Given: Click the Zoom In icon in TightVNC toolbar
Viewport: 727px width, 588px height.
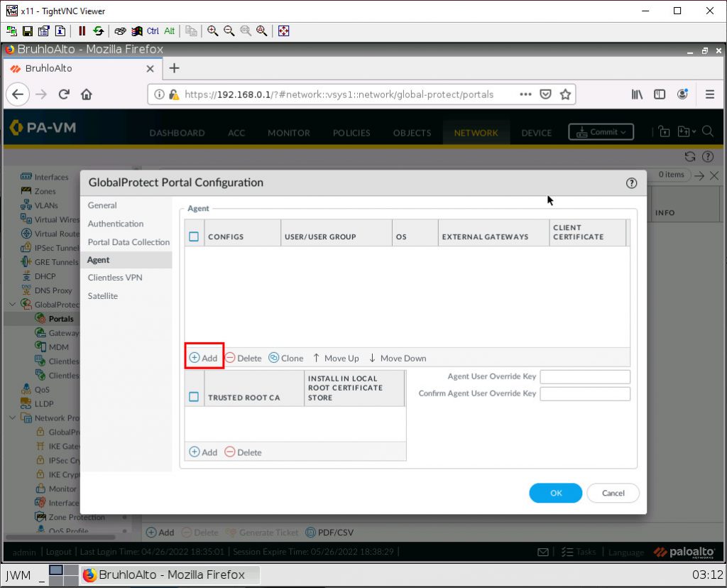Looking at the screenshot, I should 213,31.
